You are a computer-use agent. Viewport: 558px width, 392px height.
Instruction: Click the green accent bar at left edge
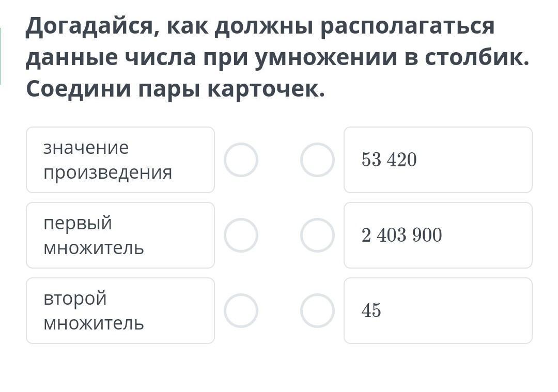click(1, 56)
